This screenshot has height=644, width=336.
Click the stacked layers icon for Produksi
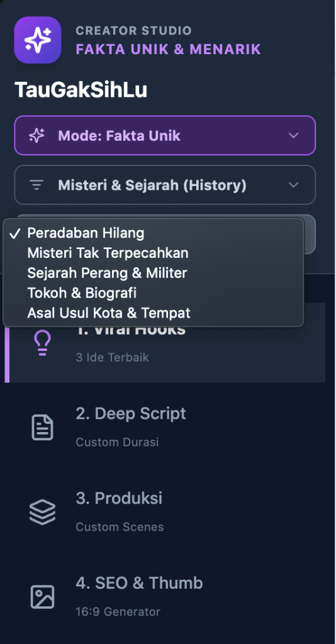[x=42, y=512]
